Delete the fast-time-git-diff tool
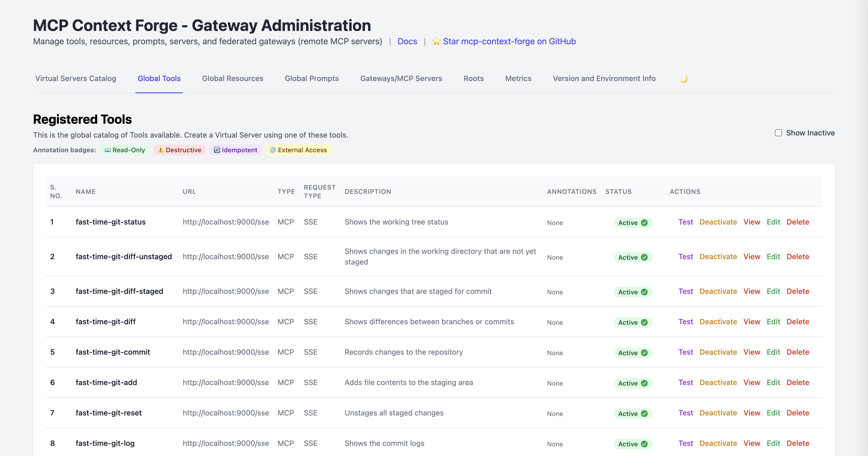Viewport: 868px width, 456px height. click(x=798, y=322)
